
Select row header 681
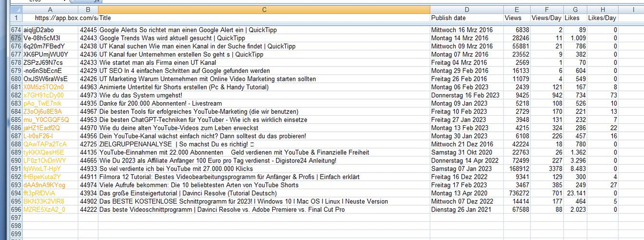click(x=16, y=87)
